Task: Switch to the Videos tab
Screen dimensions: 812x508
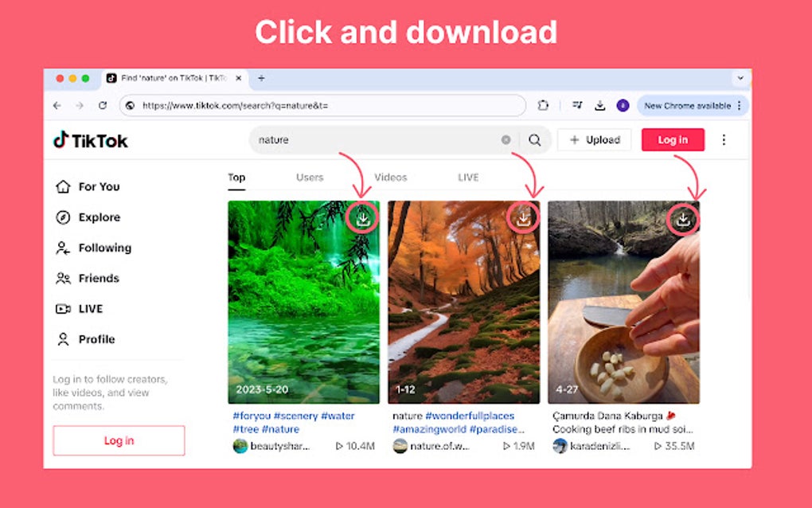Action: pyautogui.click(x=391, y=177)
